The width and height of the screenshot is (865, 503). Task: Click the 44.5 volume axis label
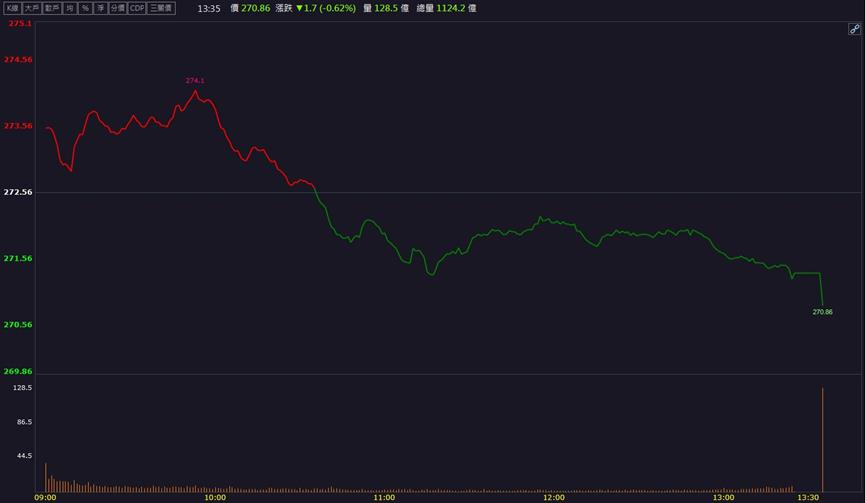[x=24, y=456]
